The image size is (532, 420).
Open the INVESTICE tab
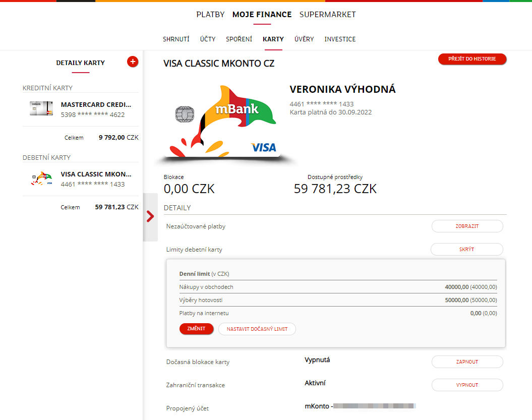(340, 39)
